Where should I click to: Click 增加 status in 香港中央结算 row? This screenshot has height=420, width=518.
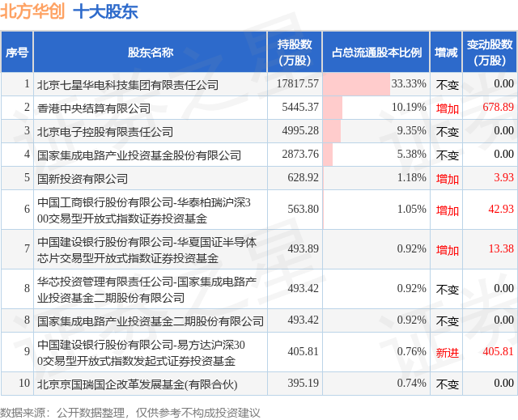pos(448,108)
